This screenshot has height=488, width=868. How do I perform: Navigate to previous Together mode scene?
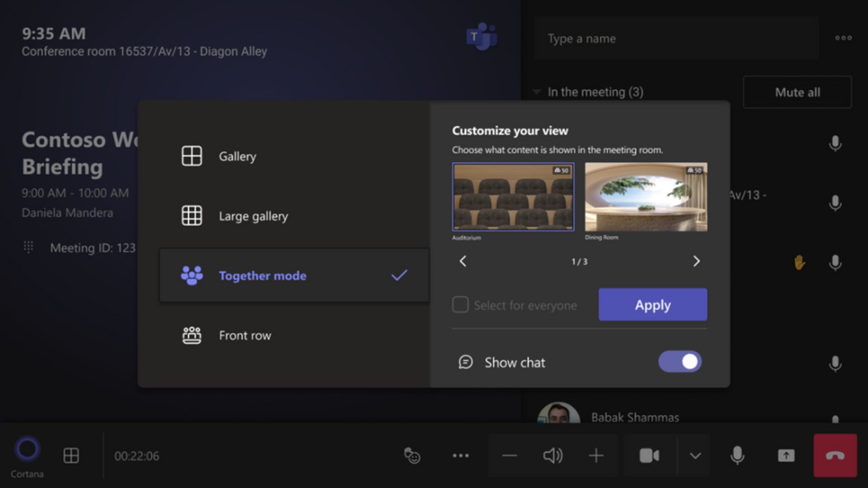[x=464, y=261]
